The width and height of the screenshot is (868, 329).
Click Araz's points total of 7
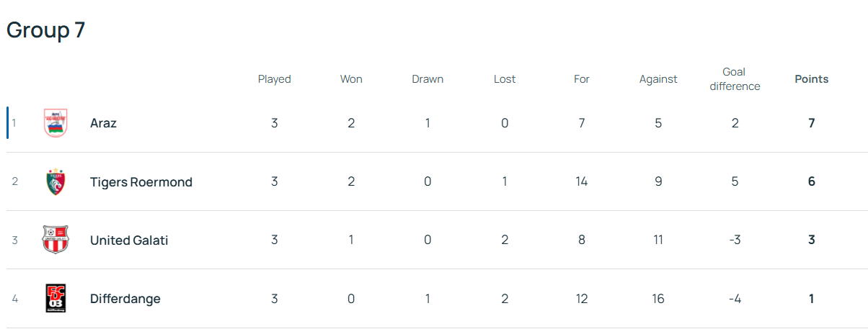(x=812, y=123)
